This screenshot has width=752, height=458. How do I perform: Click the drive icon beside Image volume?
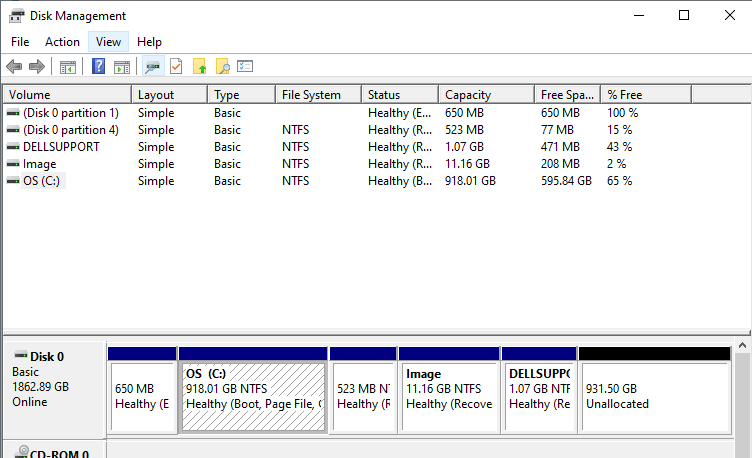pyautogui.click(x=13, y=164)
